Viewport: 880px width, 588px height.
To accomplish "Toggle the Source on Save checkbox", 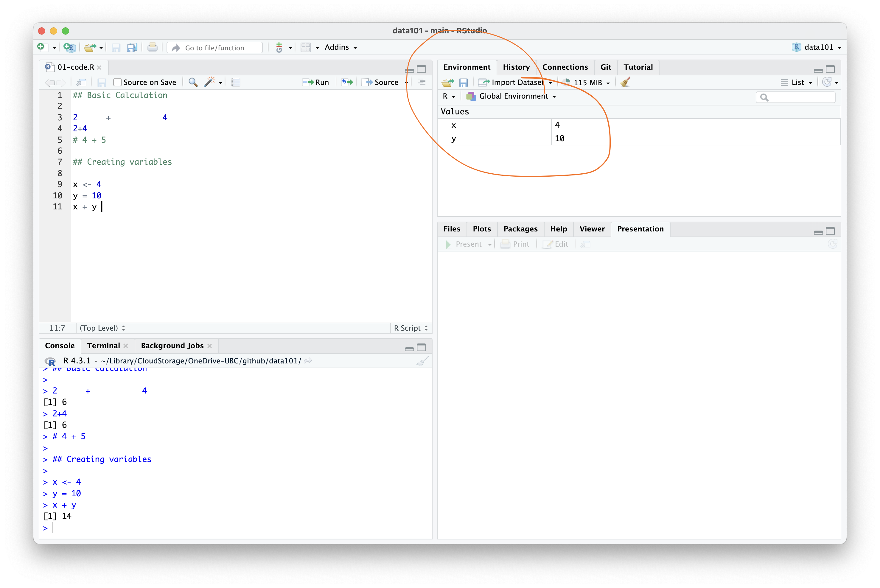I will click(x=117, y=82).
